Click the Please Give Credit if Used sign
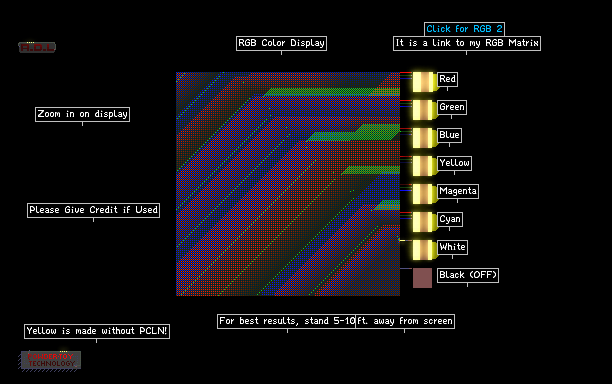This screenshot has width=612, height=384. pyautogui.click(x=93, y=210)
